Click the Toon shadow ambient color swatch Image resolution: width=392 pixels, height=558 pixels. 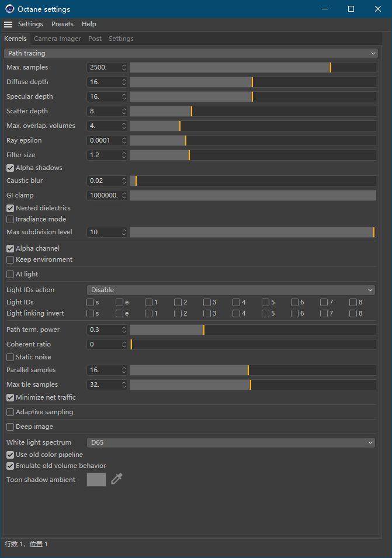click(96, 480)
